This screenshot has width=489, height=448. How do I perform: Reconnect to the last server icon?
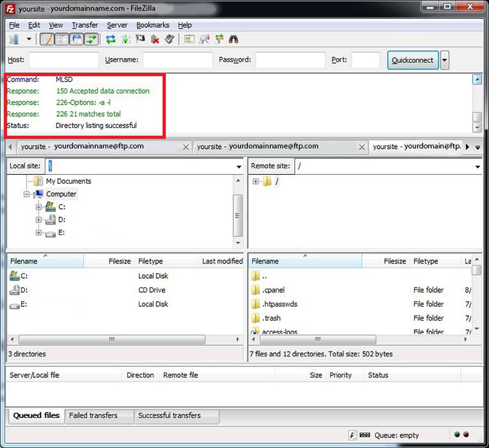pyautogui.click(x=170, y=39)
